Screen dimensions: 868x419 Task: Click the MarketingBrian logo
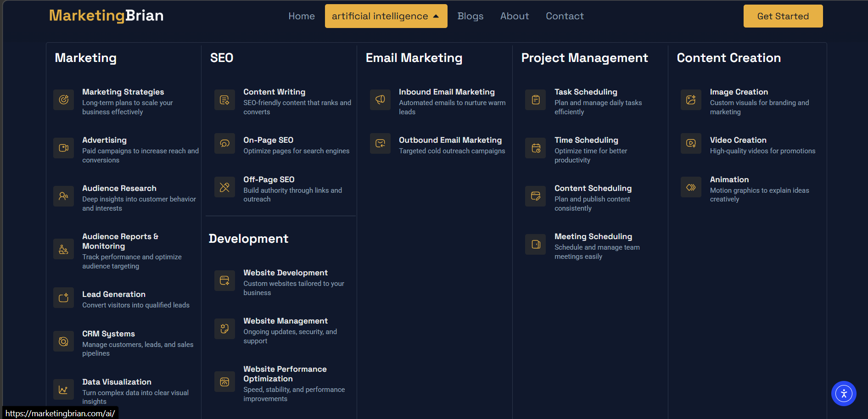(106, 16)
